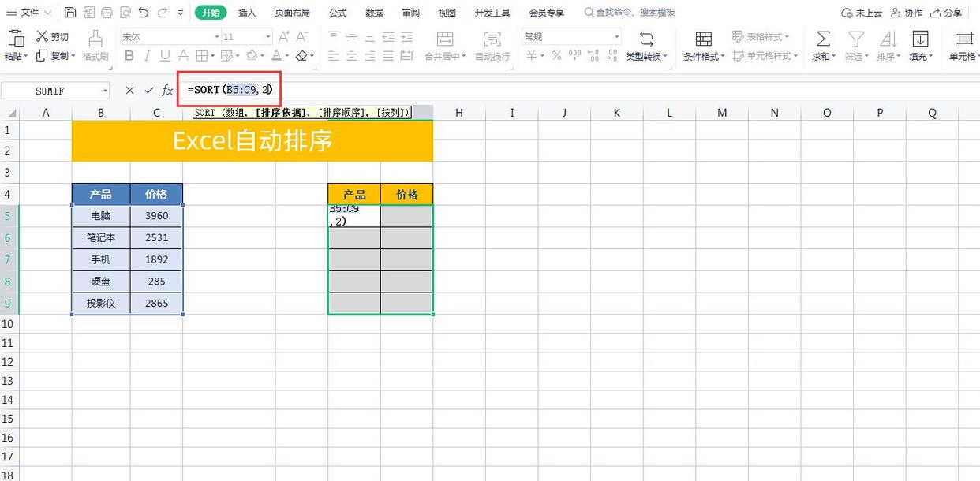Click the merge and center (合并居中) icon

pos(444,43)
